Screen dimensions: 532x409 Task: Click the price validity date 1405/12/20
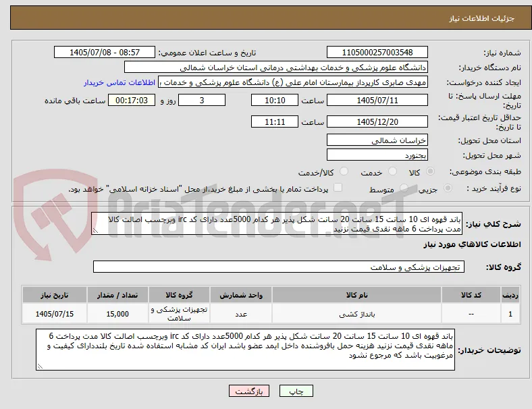point(377,121)
